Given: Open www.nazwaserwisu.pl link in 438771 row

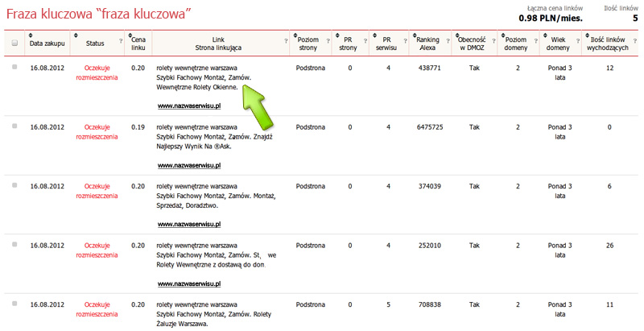Looking at the screenshot, I should point(189,106).
